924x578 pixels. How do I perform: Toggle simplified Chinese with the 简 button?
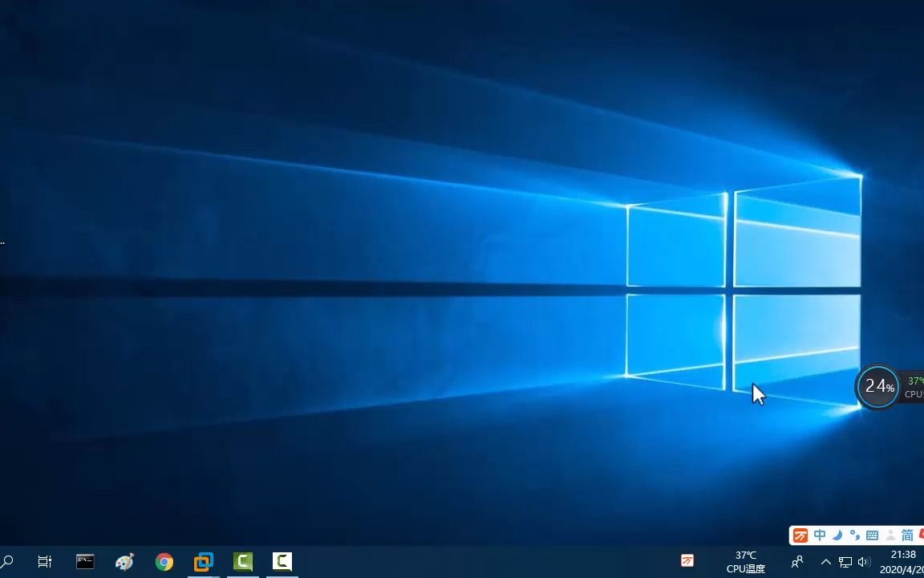point(907,535)
